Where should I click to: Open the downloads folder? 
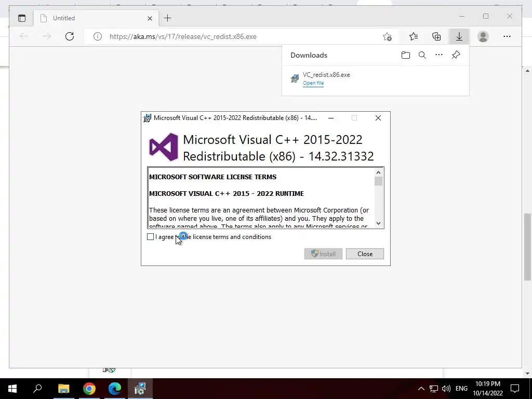click(405, 55)
